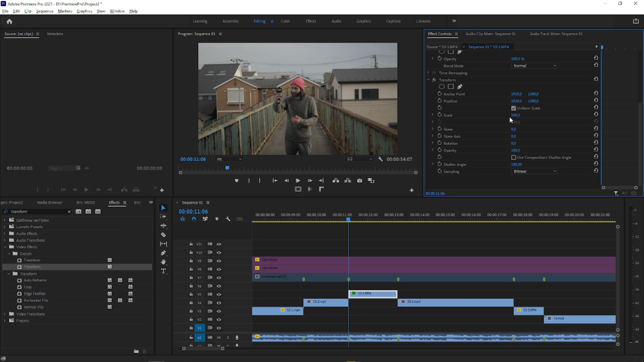The height and width of the screenshot is (362, 644).
Task: Step back one frame in program monitor
Action: pyautogui.click(x=286, y=181)
